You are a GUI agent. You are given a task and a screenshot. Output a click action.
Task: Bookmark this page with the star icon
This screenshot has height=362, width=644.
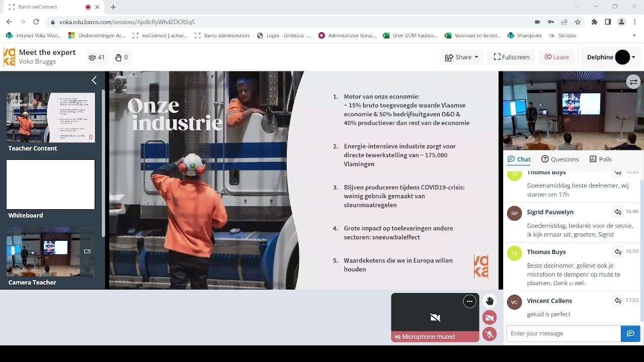tap(578, 22)
